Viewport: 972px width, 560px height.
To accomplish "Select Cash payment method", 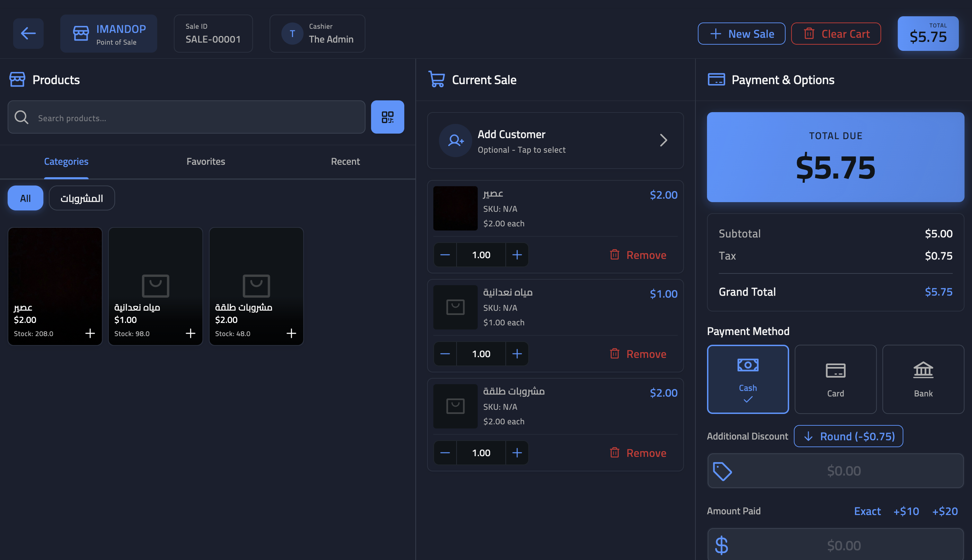I will click(x=748, y=379).
